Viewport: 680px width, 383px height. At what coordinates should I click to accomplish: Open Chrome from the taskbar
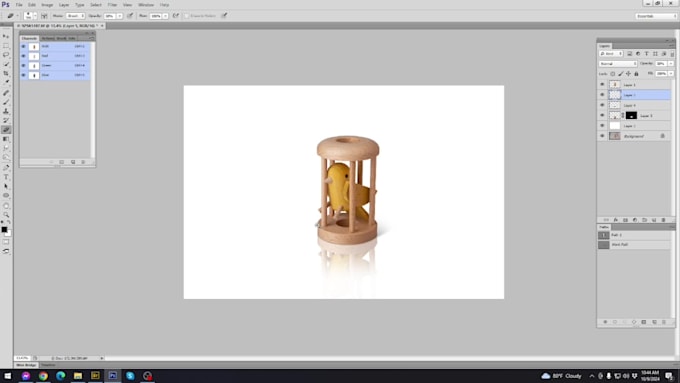point(43,376)
